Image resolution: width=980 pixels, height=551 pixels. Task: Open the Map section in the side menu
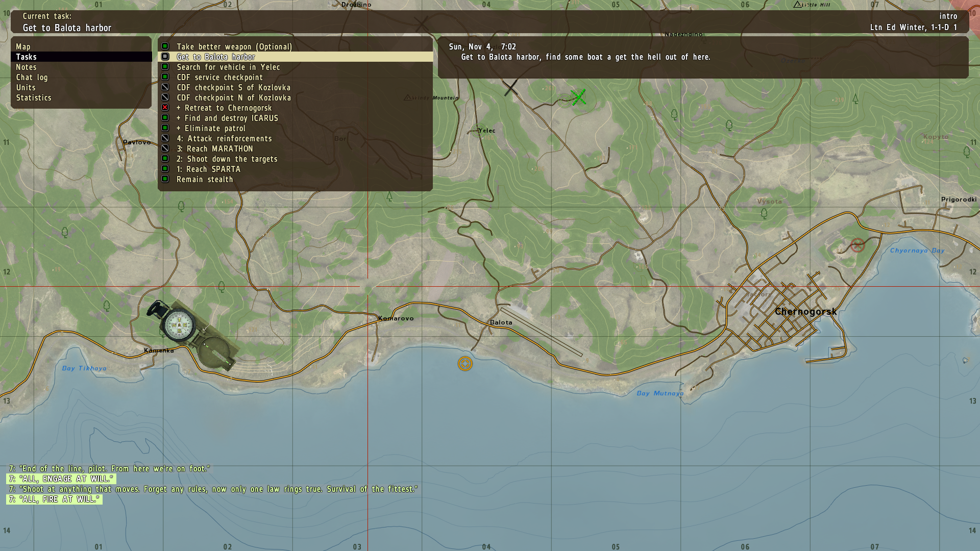coord(23,46)
